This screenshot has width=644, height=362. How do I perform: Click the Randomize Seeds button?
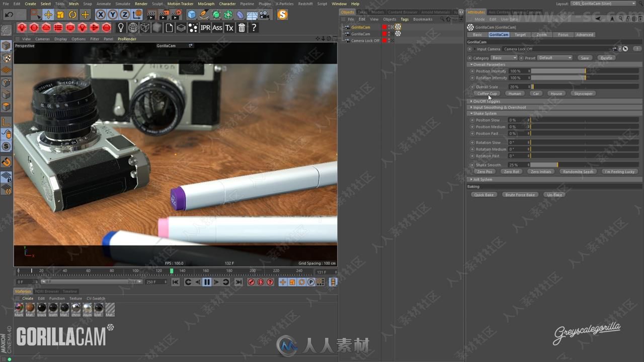coord(578,171)
